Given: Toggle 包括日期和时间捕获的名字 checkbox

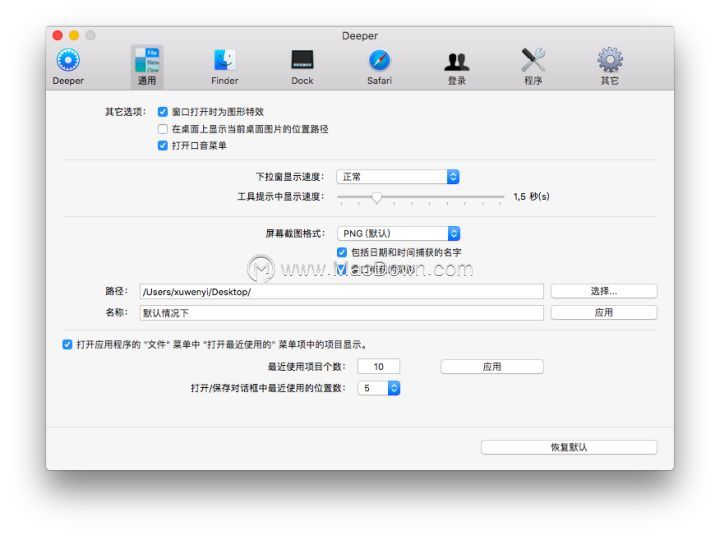Looking at the screenshot, I should [342, 252].
